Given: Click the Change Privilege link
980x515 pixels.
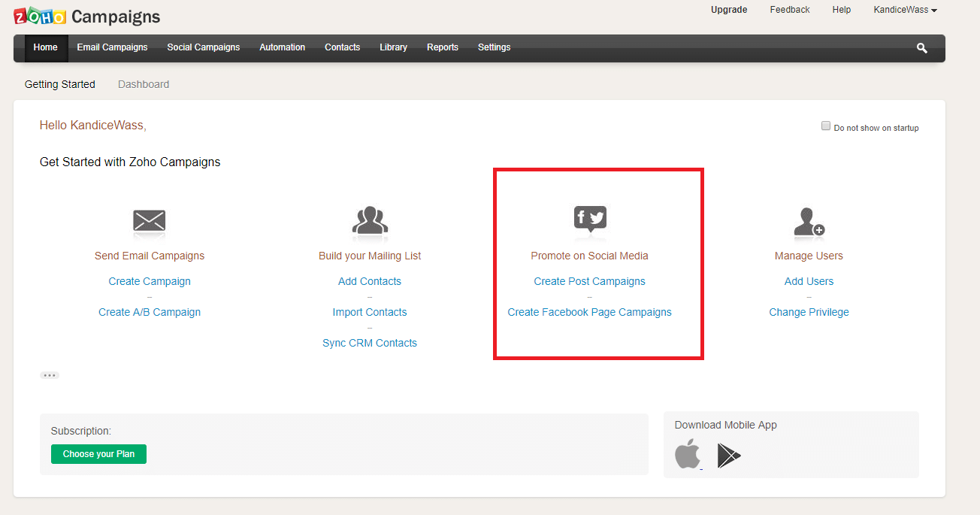Looking at the screenshot, I should tap(809, 312).
